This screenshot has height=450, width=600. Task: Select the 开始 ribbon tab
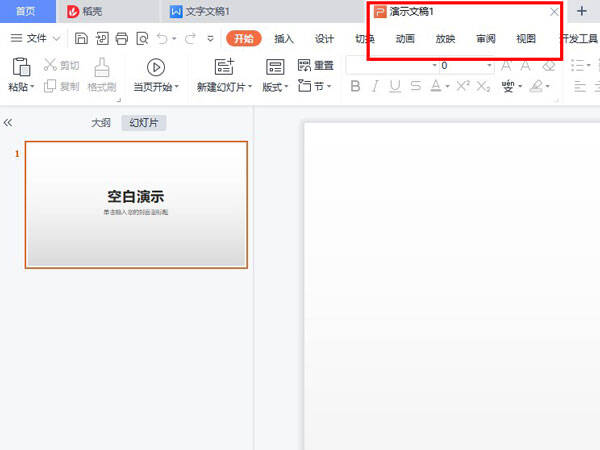(x=244, y=39)
